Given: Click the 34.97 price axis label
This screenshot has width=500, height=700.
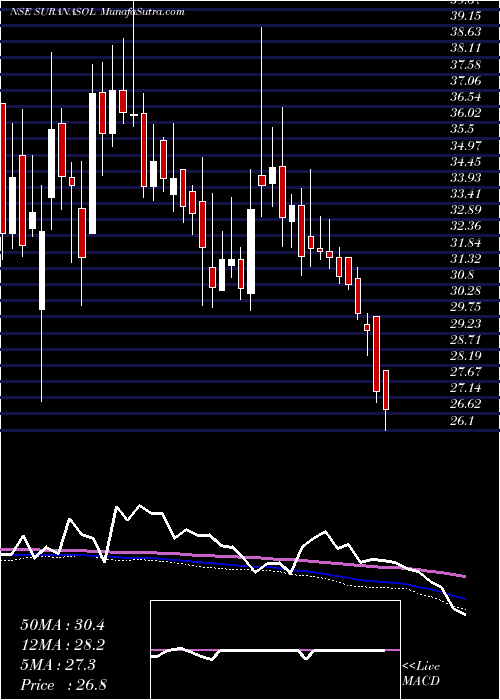Looking at the screenshot, I should click(466, 146).
